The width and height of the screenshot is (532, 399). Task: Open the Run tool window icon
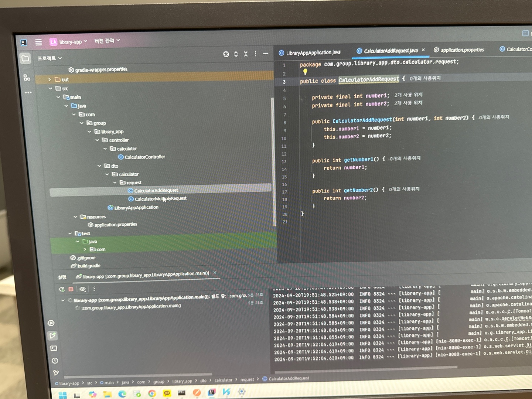tap(52, 336)
